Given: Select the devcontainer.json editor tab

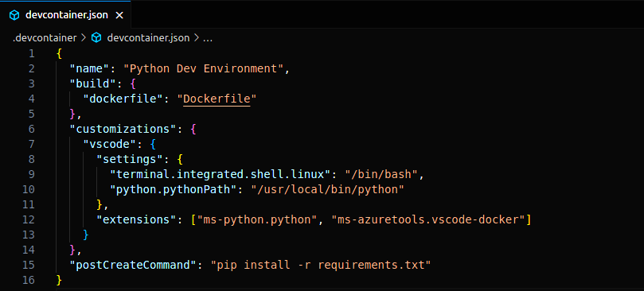Looking at the screenshot, I should pyautogui.click(x=66, y=14).
